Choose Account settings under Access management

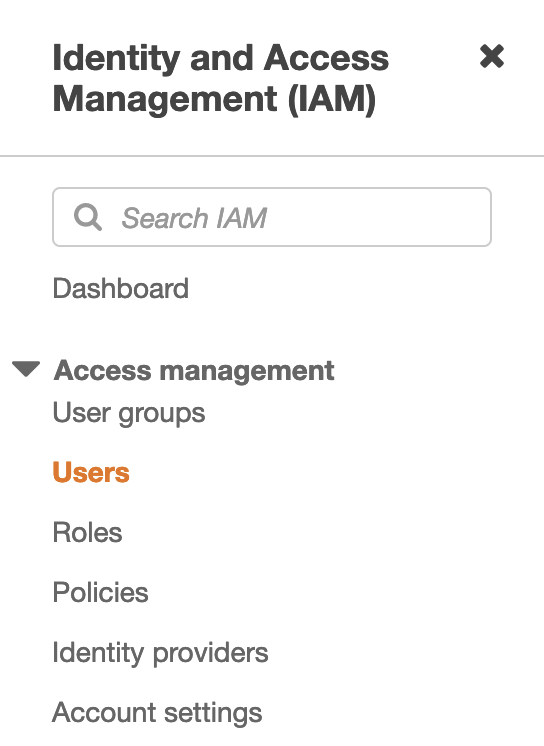point(157,713)
